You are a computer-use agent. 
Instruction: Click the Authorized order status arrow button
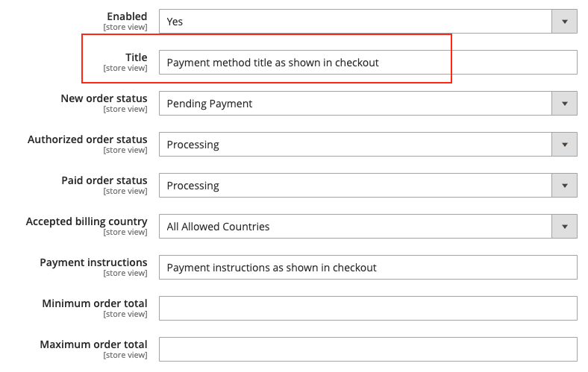tap(564, 144)
